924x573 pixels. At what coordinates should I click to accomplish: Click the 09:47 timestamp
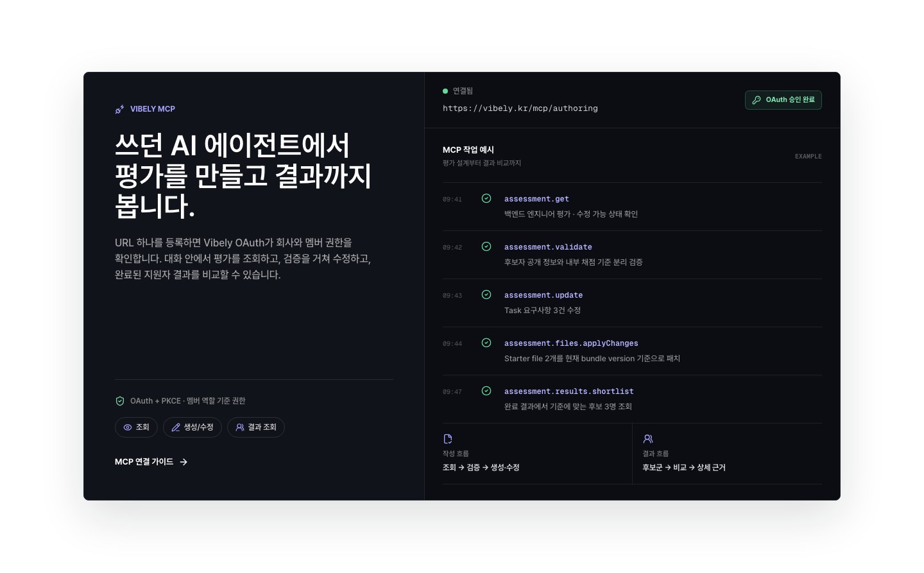coord(452,392)
